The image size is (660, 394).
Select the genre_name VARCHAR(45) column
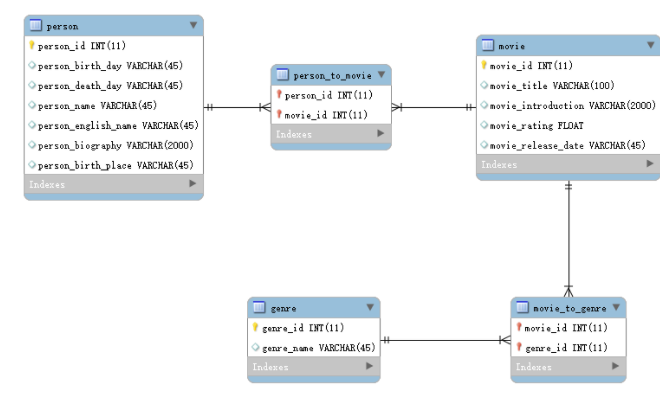coord(314,348)
